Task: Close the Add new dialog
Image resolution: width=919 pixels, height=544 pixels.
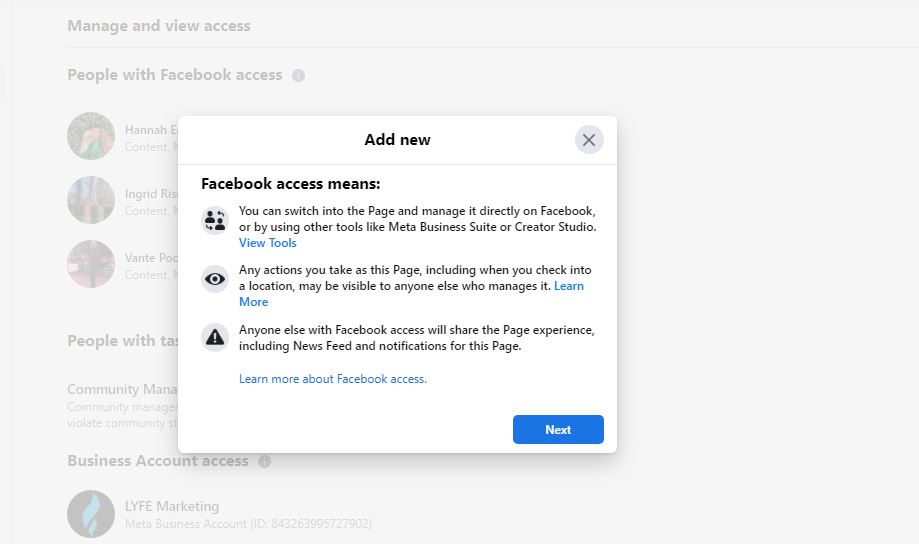Action: coord(589,140)
